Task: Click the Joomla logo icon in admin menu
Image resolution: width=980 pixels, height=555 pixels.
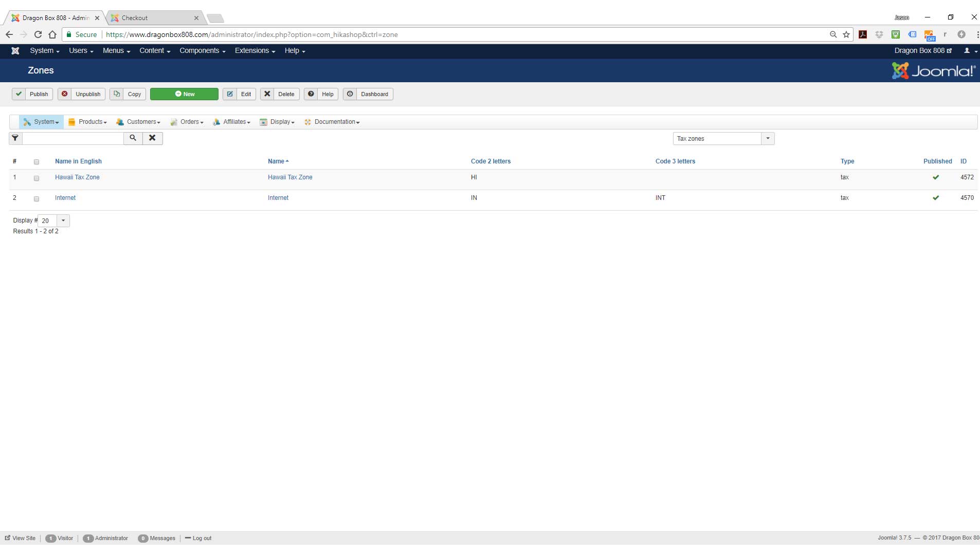Action: point(15,50)
